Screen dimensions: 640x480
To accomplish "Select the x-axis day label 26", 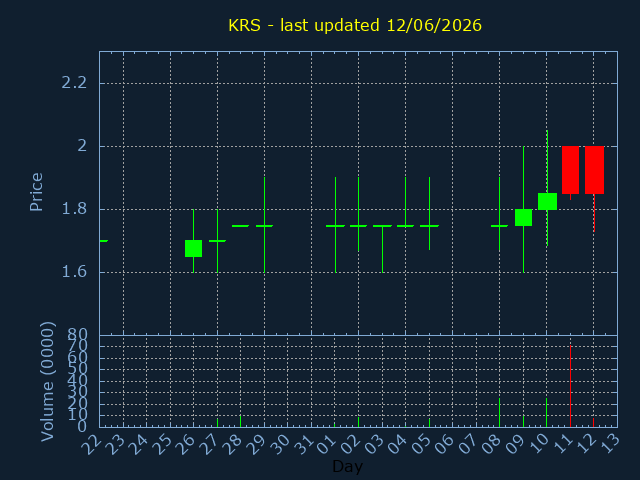I will point(185,444).
